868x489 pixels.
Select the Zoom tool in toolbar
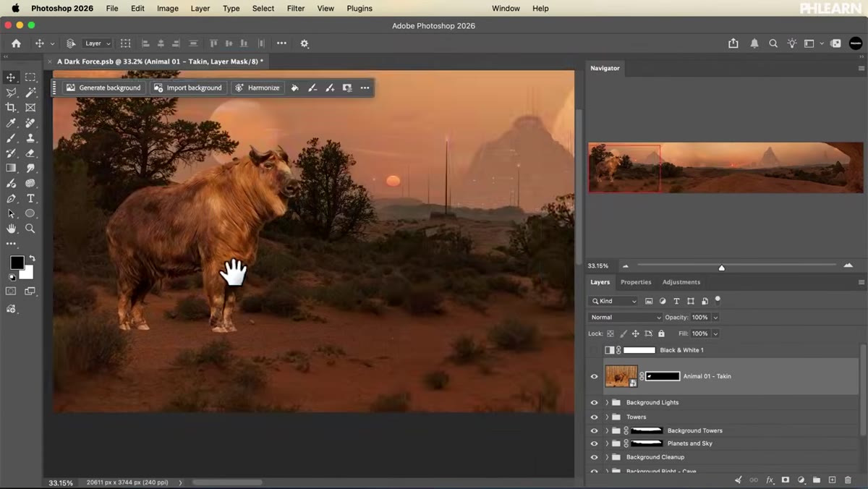[x=30, y=229]
